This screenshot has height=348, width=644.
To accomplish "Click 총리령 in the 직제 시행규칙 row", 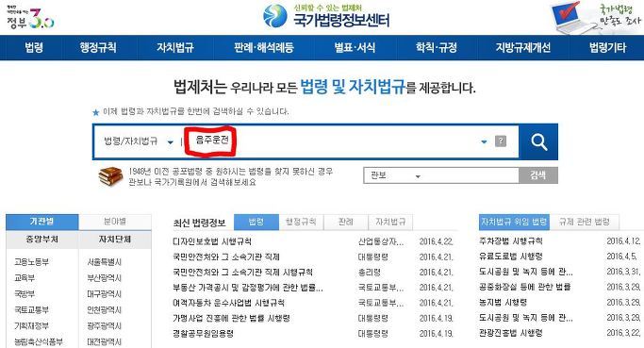I will click(370, 272).
